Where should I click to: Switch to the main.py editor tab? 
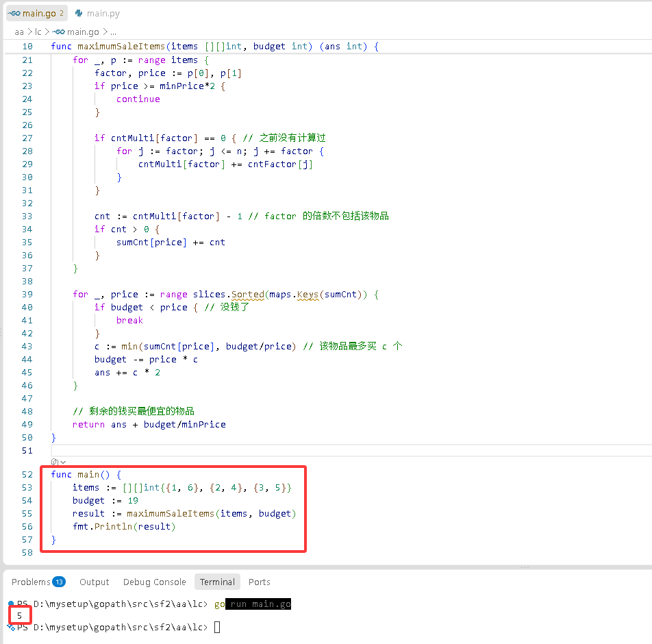98,13
